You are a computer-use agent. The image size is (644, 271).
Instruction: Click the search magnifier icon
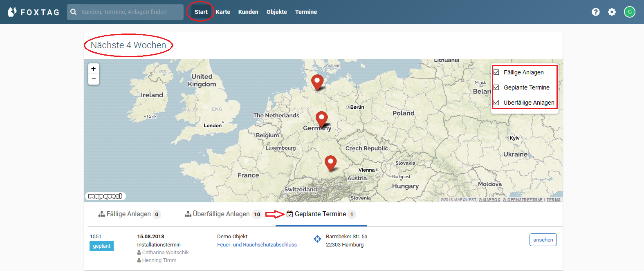click(74, 12)
